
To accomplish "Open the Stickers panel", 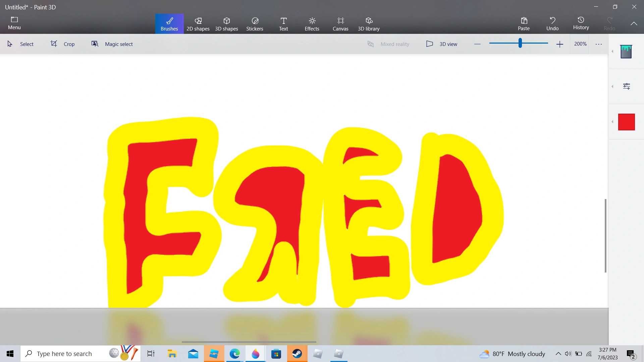I will coord(255,23).
